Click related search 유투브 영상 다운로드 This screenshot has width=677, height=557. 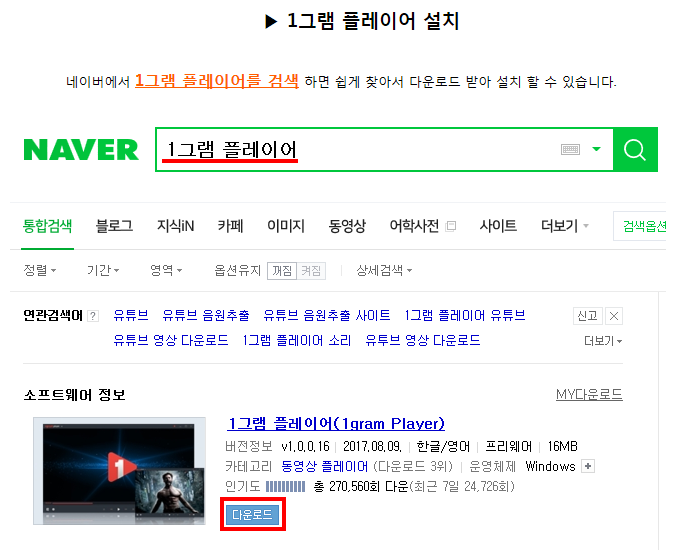tap(423, 340)
